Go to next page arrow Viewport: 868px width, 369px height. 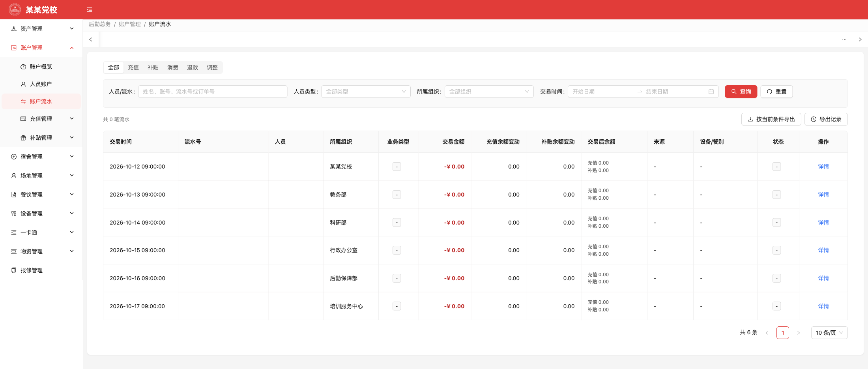(799, 333)
